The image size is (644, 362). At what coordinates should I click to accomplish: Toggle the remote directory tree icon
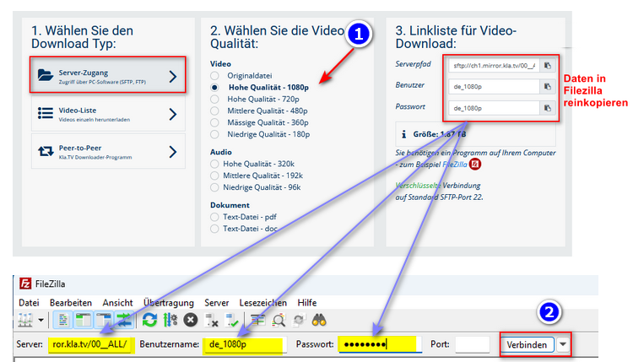(x=104, y=320)
